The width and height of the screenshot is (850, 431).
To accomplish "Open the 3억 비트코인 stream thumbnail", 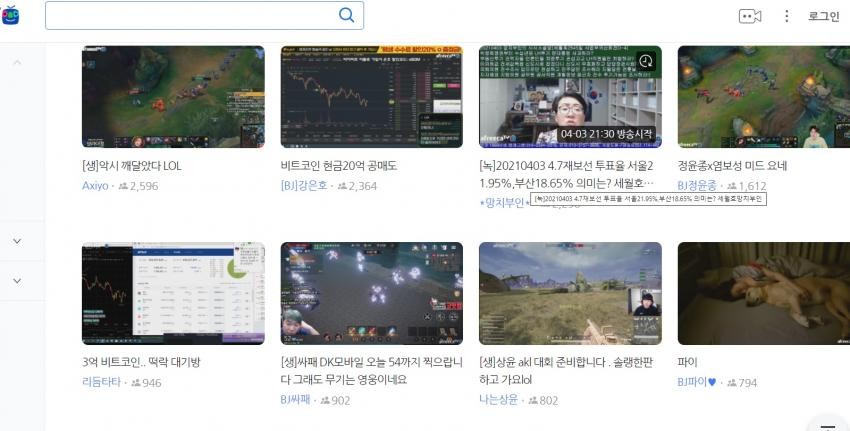I will pos(173,293).
